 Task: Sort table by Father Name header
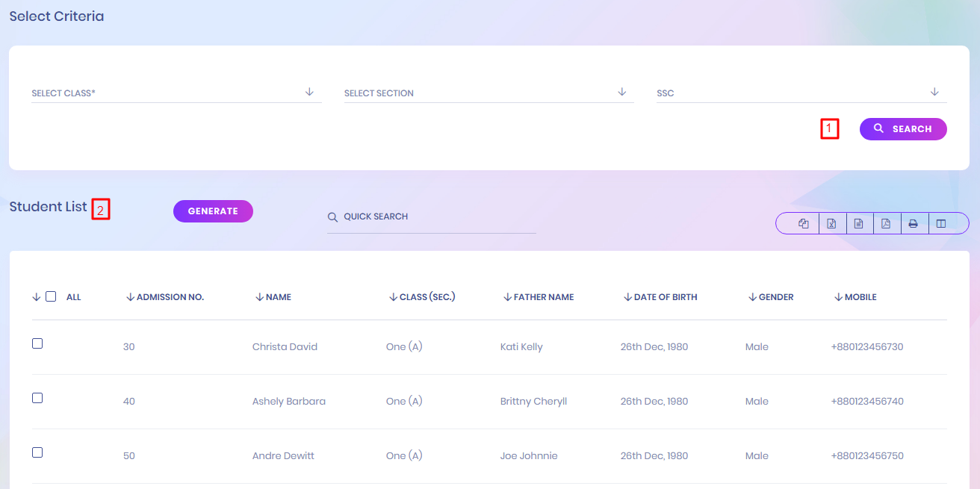[x=543, y=297]
